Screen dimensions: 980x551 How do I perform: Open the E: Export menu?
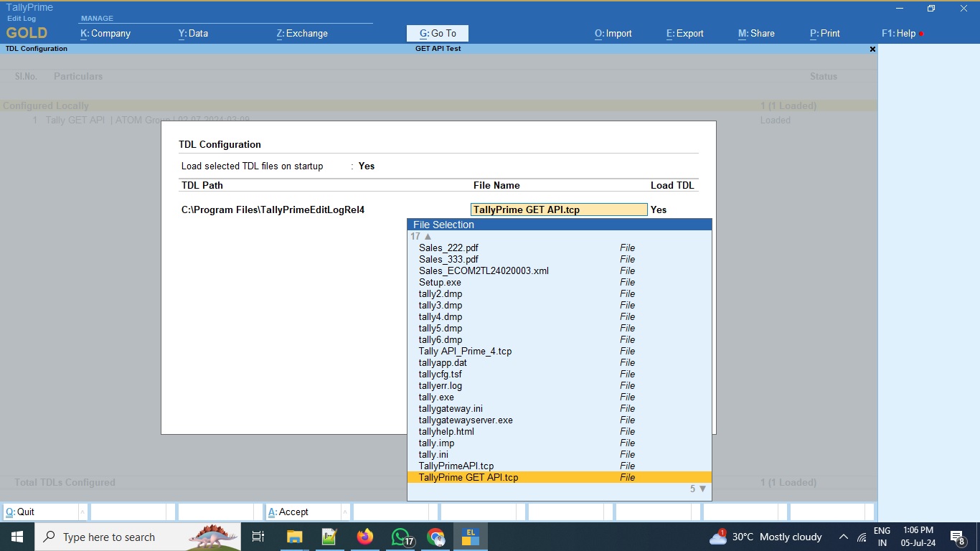point(685,33)
